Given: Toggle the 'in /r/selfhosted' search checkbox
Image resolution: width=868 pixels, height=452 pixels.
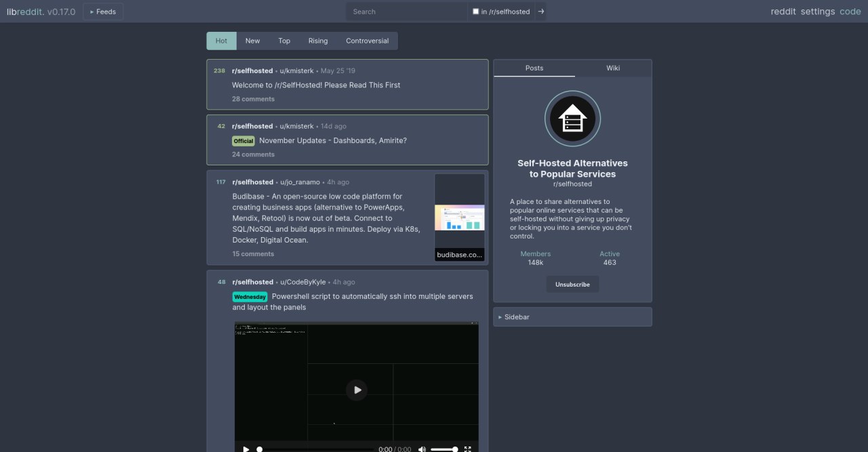Looking at the screenshot, I should coord(475,12).
